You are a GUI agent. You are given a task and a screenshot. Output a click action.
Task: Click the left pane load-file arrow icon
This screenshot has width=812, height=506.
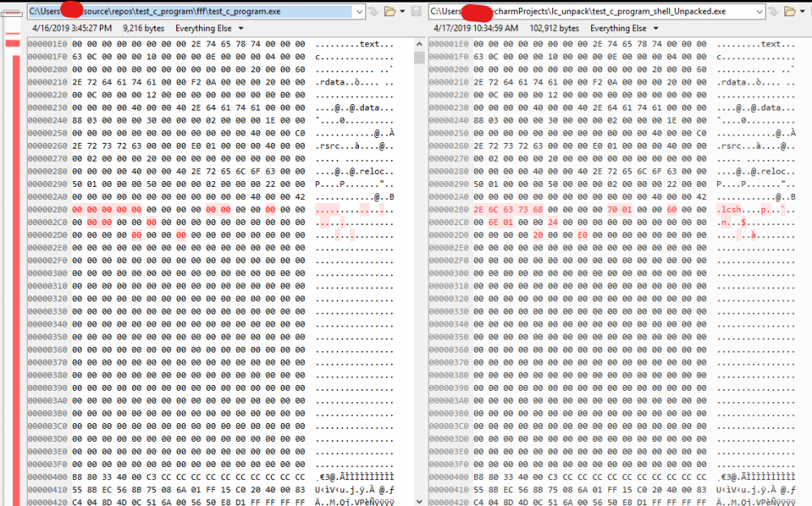[374, 11]
